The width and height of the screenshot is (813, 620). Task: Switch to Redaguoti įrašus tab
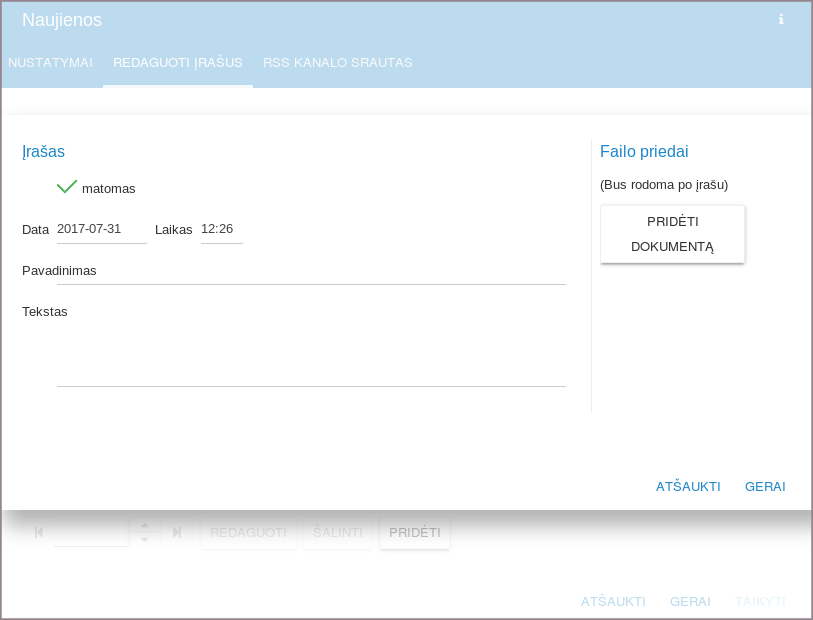178,63
